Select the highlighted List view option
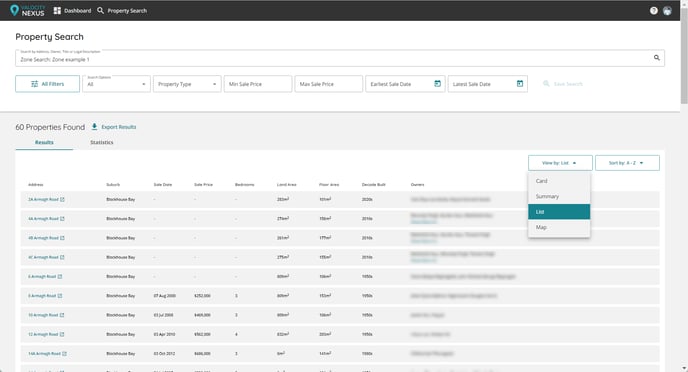 tap(559, 212)
